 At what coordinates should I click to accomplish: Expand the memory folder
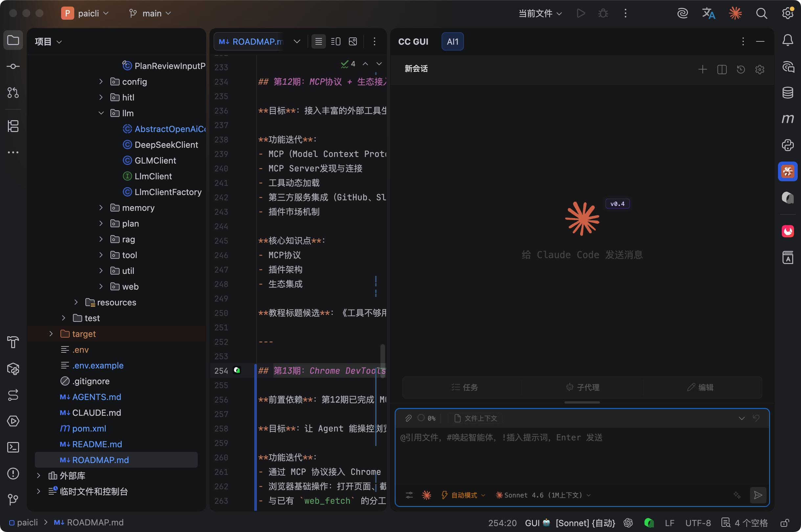point(101,208)
